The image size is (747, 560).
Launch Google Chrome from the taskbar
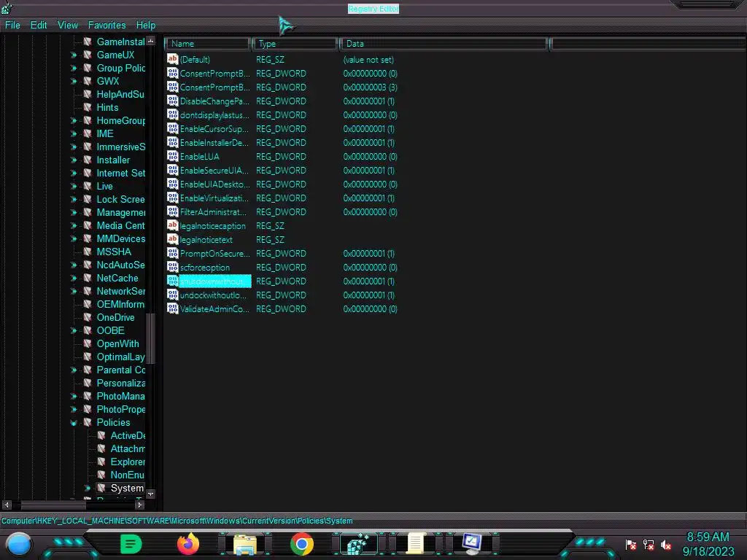[302, 544]
